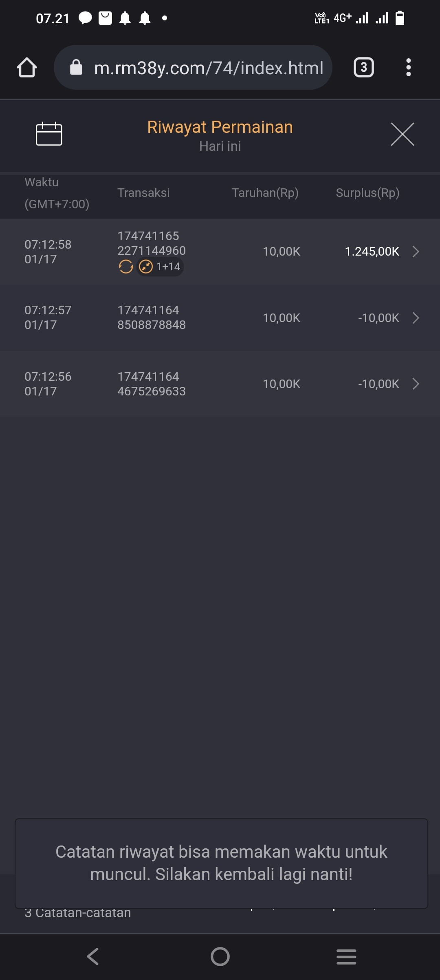This screenshot has width=440, height=980.
Task: Tap the address bar URL m.rm38y.com
Action: pyautogui.click(x=209, y=68)
